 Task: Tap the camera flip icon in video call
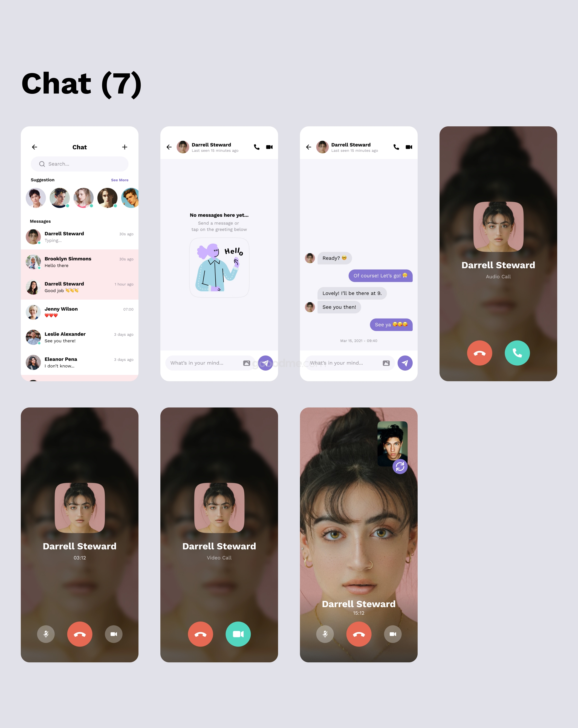point(400,466)
